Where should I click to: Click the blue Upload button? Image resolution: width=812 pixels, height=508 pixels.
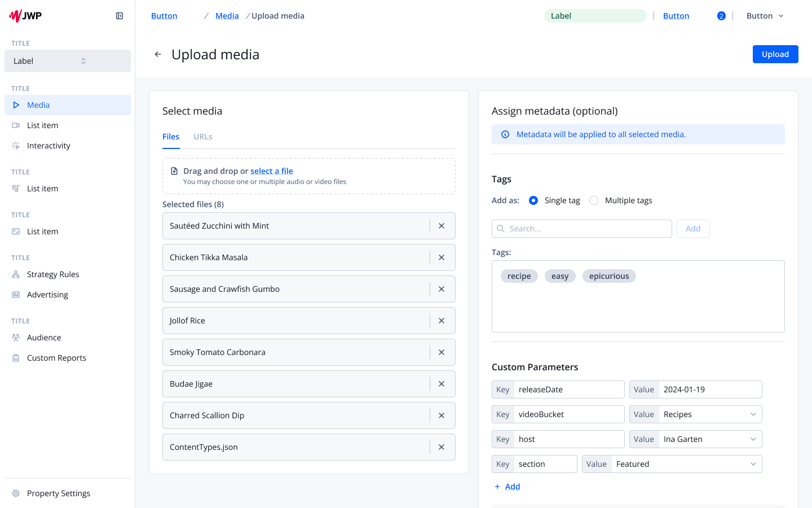tap(775, 54)
